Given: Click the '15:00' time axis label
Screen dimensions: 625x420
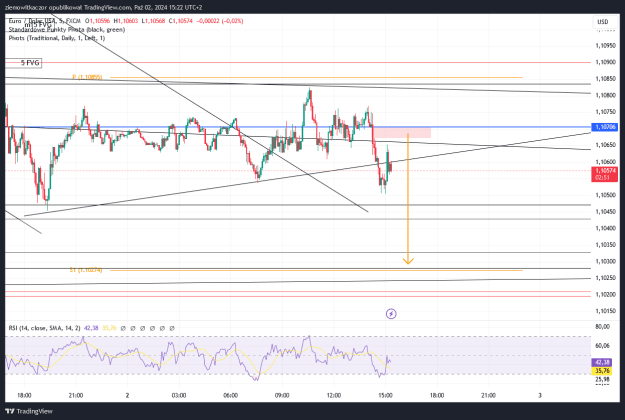Looking at the screenshot, I should pyautogui.click(x=385, y=395).
